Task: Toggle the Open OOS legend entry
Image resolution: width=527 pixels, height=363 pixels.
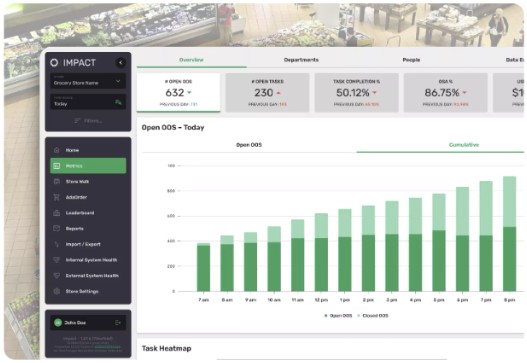Action: pos(338,316)
